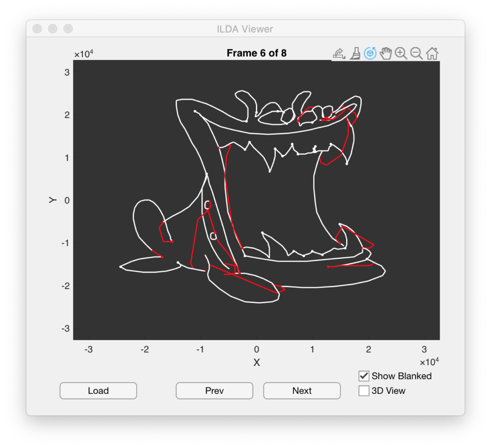Select the Y axis label

click(53, 200)
